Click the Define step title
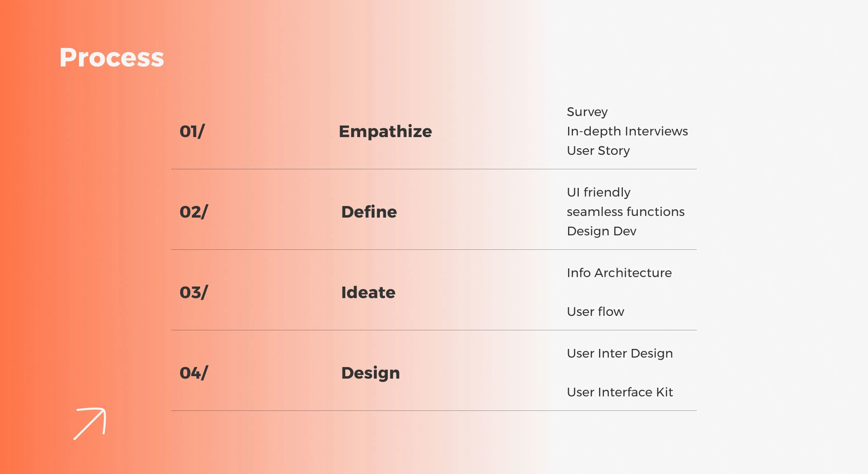The width and height of the screenshot is (868, 474). pos(369,212)
